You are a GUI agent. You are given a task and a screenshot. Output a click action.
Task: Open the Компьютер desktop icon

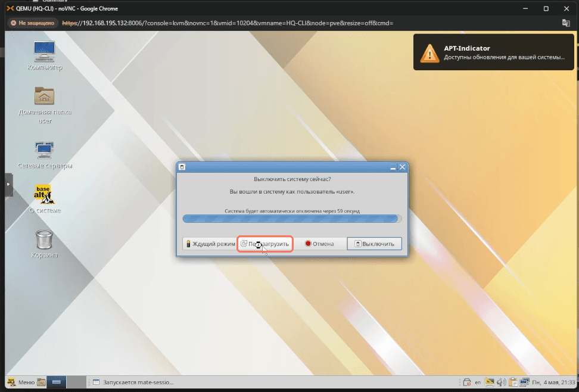point(44,55)
